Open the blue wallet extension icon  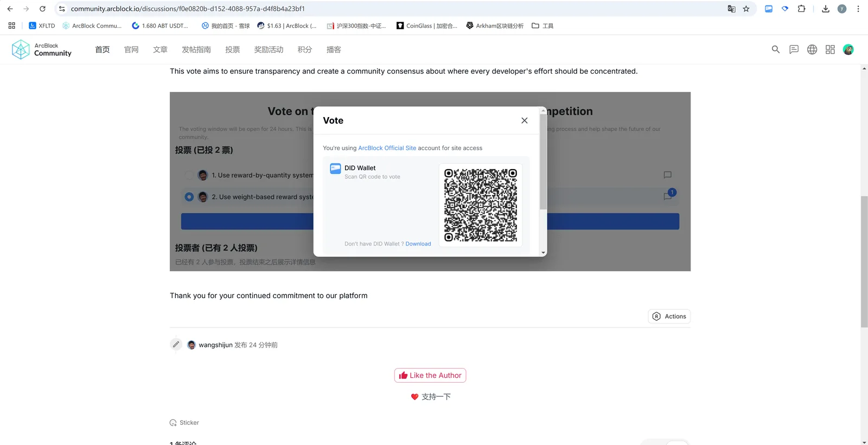tap(769, 9)
